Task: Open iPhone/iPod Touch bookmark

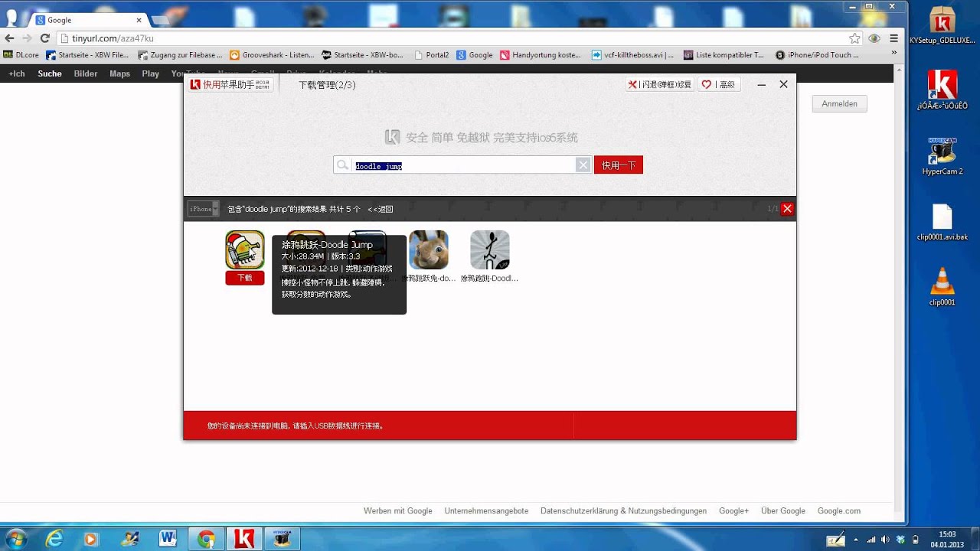Action: click(817, 55)
